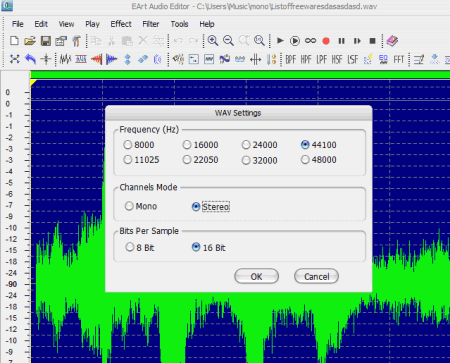Open a file with the folder icon

[x=30, y=41]
